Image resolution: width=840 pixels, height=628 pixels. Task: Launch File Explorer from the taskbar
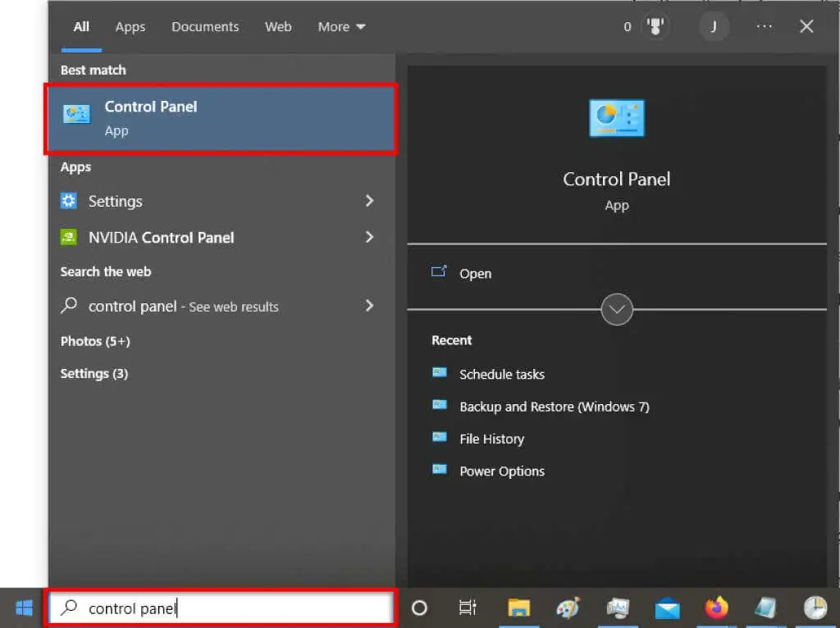tap(518, 608)
